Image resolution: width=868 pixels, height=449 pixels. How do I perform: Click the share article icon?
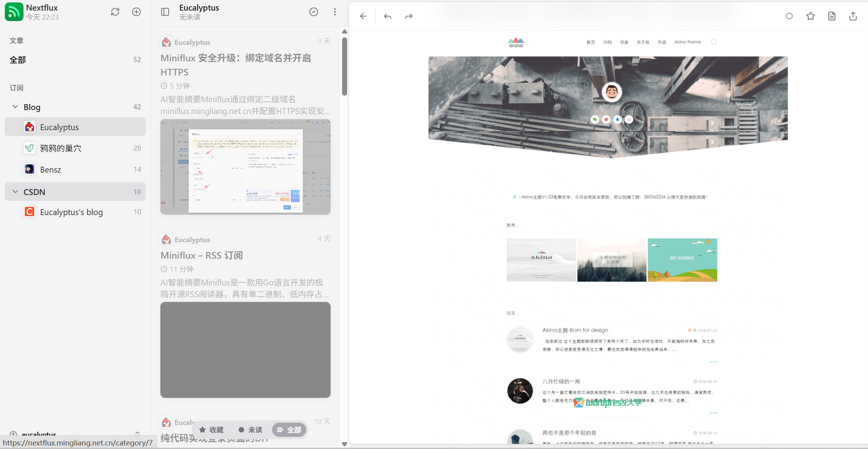pyautogui.click(x=853, y=16)
